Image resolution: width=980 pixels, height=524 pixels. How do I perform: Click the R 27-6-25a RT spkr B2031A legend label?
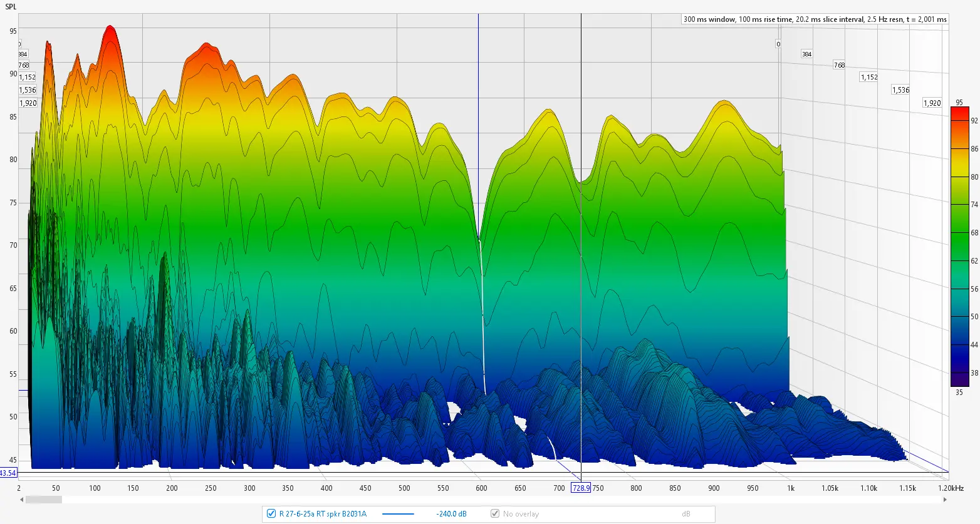tap(323, 514)
